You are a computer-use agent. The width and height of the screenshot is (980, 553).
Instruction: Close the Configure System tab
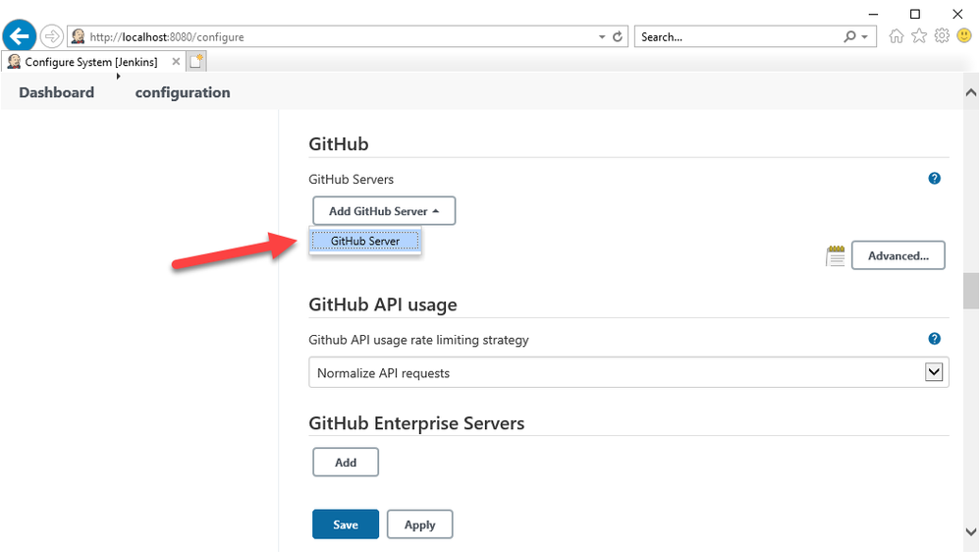(176, 61)
